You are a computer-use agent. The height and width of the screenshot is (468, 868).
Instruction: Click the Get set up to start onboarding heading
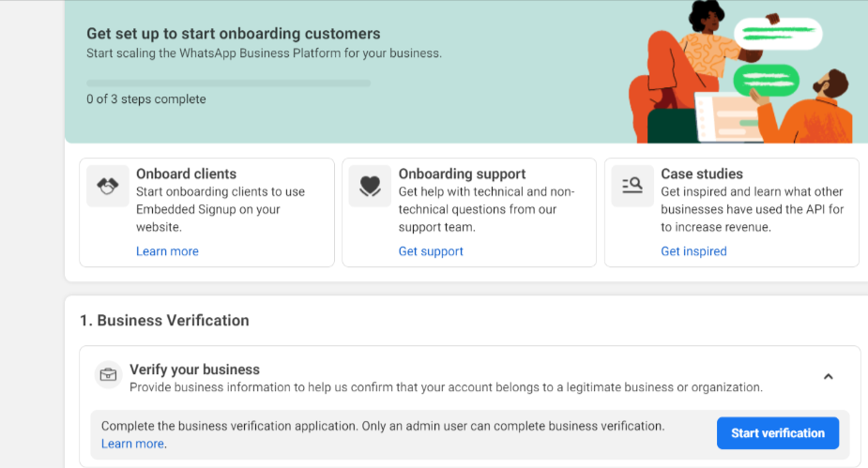point(233,34)
